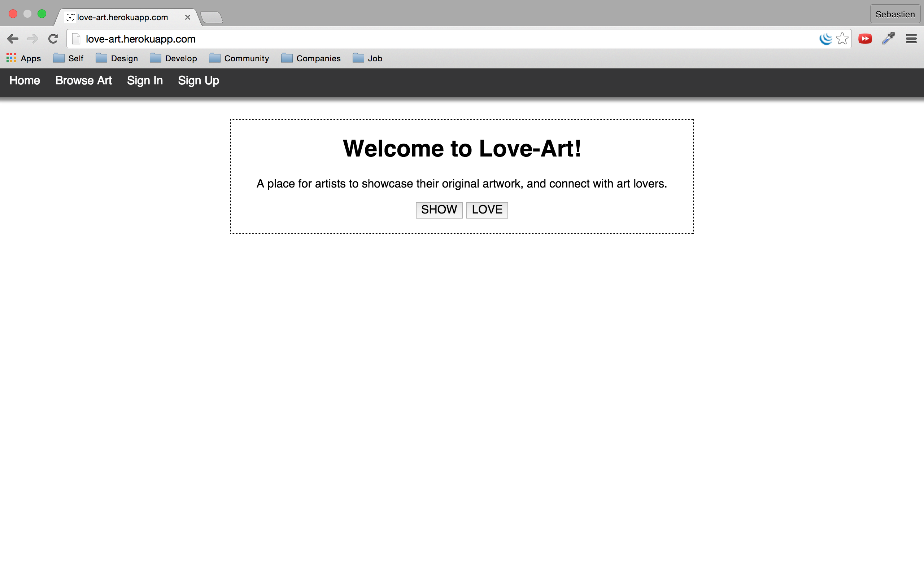The image size is (924, 577).
Task: Open the Apps shortcut in bookmarks bar
Action: (x=24, y=58)
